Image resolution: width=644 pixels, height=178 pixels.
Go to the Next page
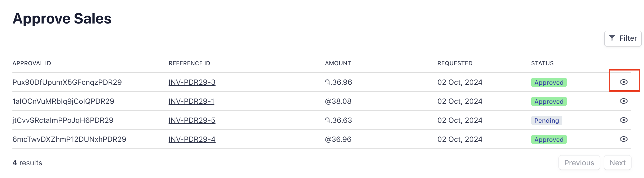point(618,163)
